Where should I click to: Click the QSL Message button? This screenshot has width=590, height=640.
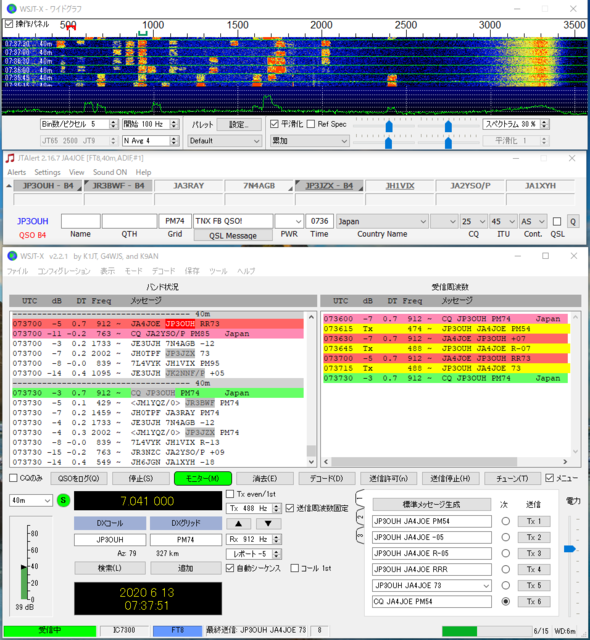pos(233,236)
